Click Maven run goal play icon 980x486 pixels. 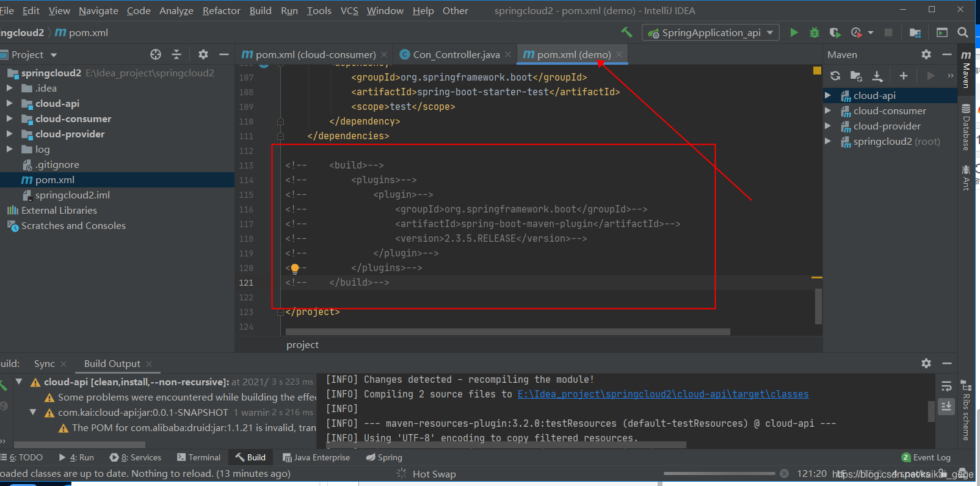pos(931,76)
